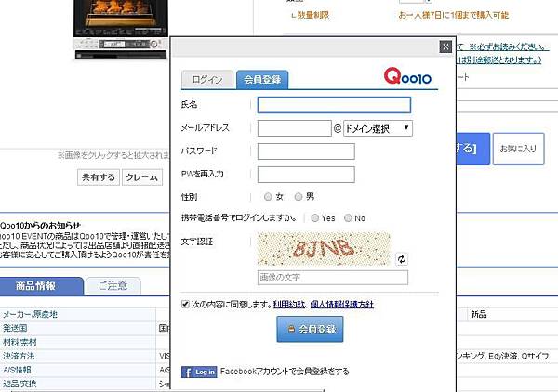Click the 共有する button on the page

99,177
